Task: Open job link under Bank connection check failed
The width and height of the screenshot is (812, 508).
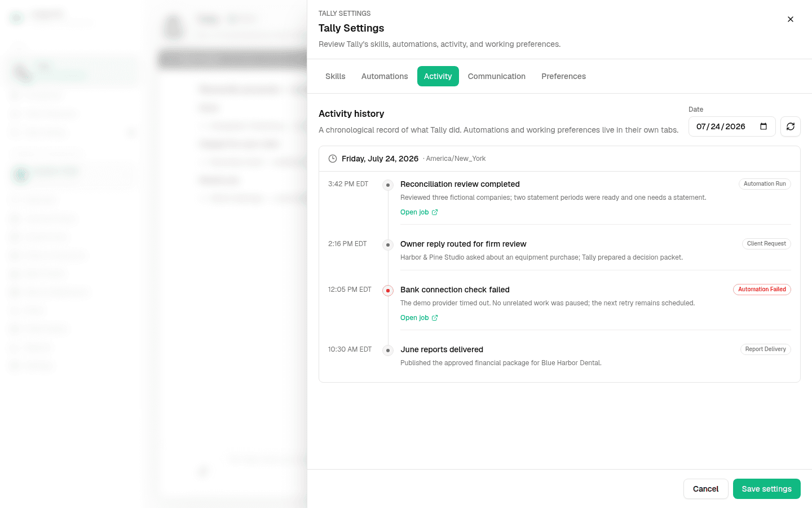Action: point(419,318)
